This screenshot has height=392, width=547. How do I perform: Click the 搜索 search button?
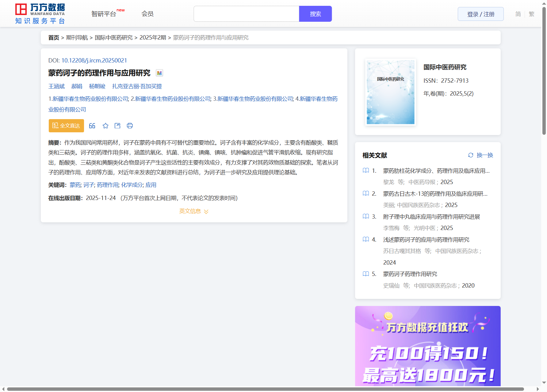315,14
